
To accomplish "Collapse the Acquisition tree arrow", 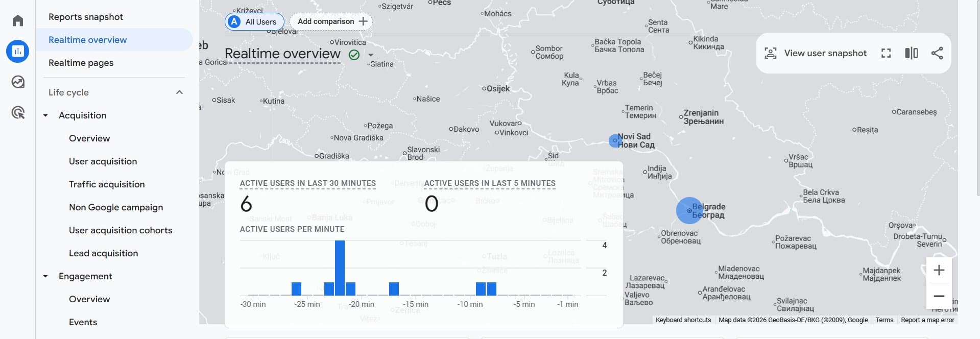I will (x=45, y=115).
